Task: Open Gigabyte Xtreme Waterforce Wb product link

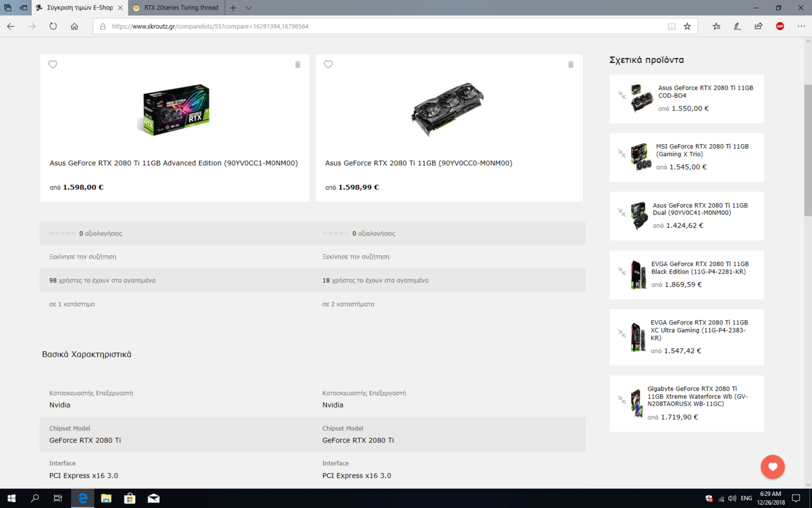Action: (698, 396)
